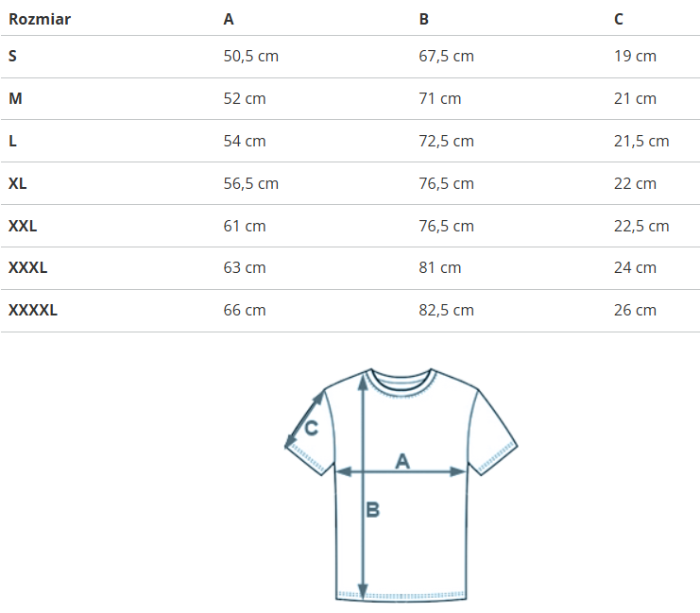
Task: Select the 'XL' size row label
Action: point(18,183)
